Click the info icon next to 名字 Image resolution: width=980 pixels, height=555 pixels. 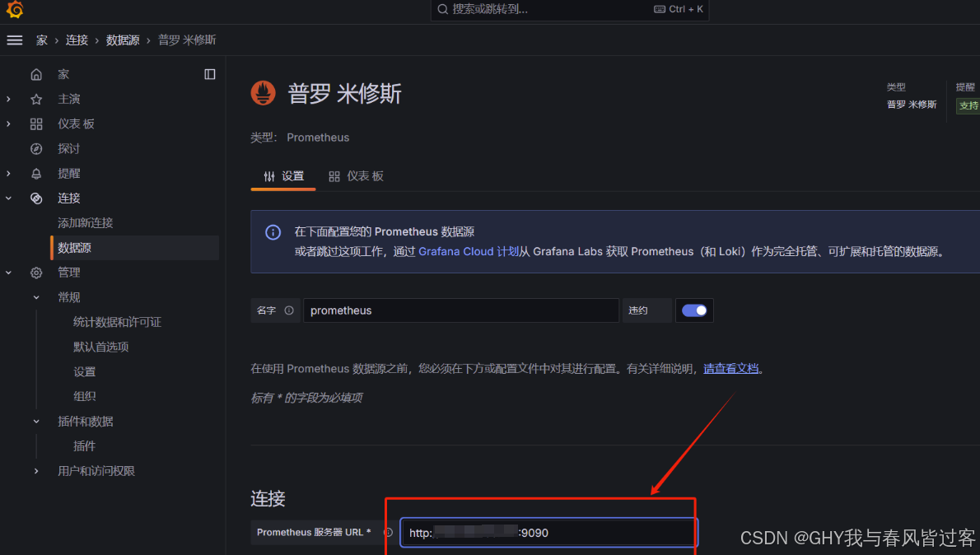(289, 310)
